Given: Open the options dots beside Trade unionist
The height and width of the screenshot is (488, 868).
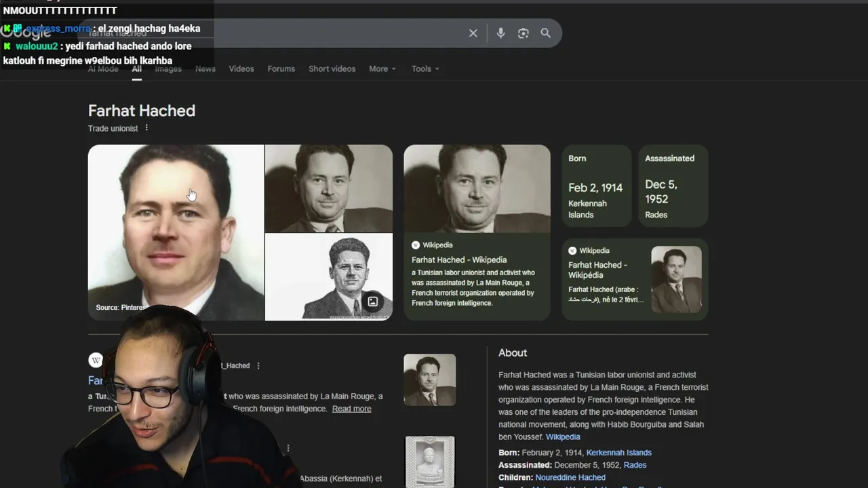Looking at the screenshot, I should pos(146,128).
